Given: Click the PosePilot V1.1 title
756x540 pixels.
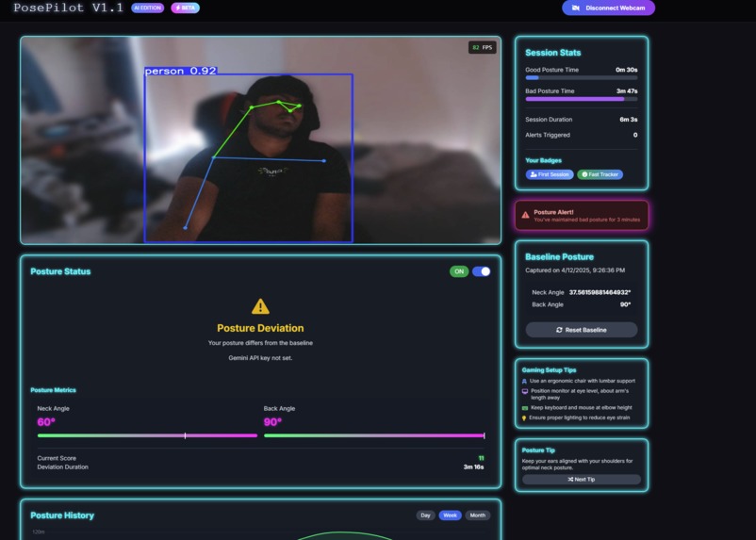Looking at the screenshot, I should [x=69, y=8].
